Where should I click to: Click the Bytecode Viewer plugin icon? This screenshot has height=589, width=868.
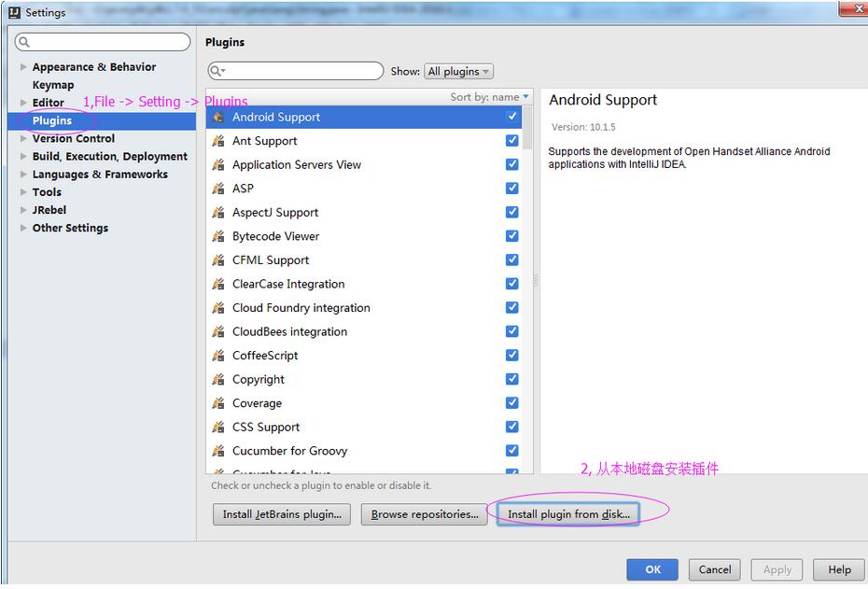pos(218,236)
